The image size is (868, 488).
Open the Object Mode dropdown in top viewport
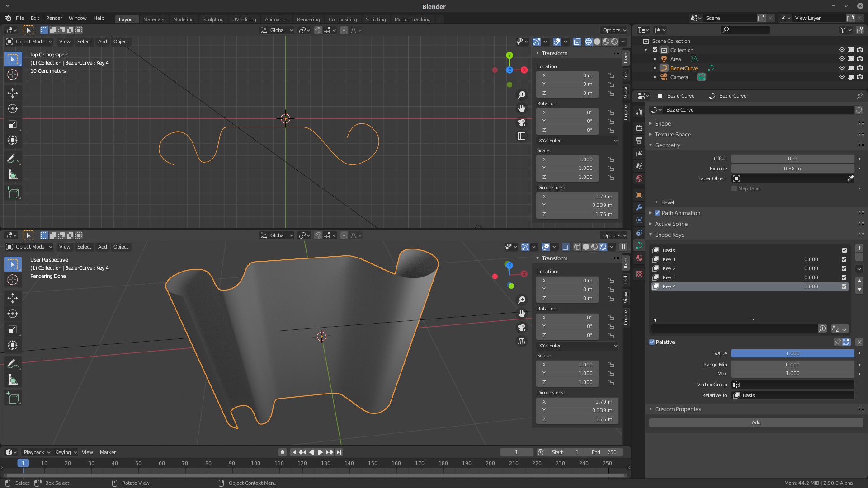(x=29, y=42)
